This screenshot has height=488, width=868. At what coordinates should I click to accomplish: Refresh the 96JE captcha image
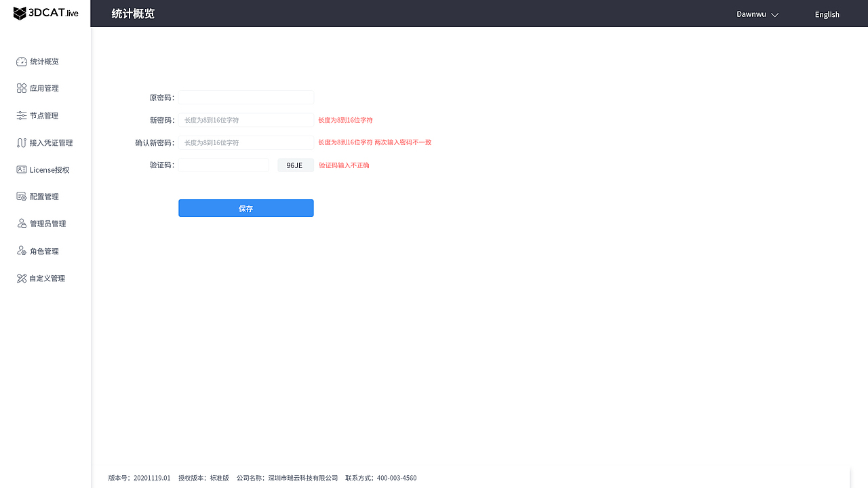pos(296,165)
